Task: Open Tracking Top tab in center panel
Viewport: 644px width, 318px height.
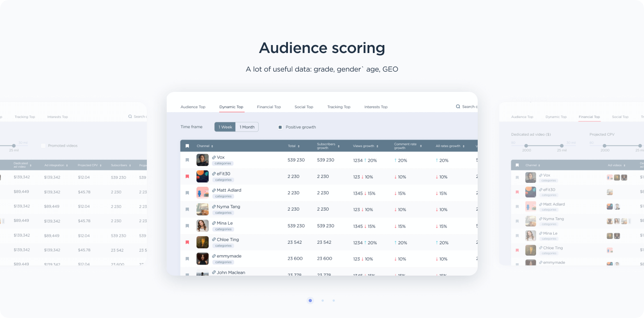Action: click(x=339, y=107)
